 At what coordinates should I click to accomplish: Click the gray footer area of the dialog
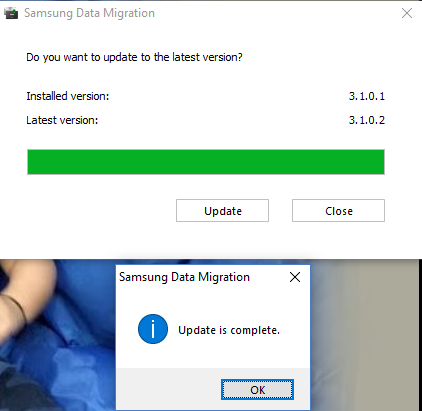(168, 389)
